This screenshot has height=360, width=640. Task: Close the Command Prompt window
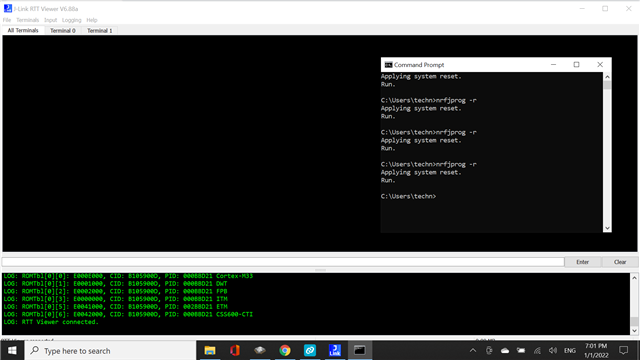[600, 64]
